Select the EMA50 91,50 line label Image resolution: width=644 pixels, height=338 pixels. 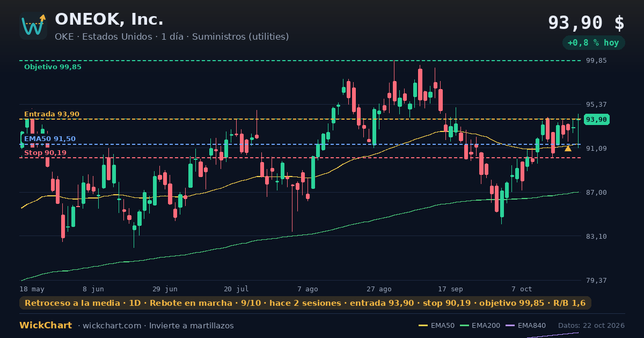50,139
